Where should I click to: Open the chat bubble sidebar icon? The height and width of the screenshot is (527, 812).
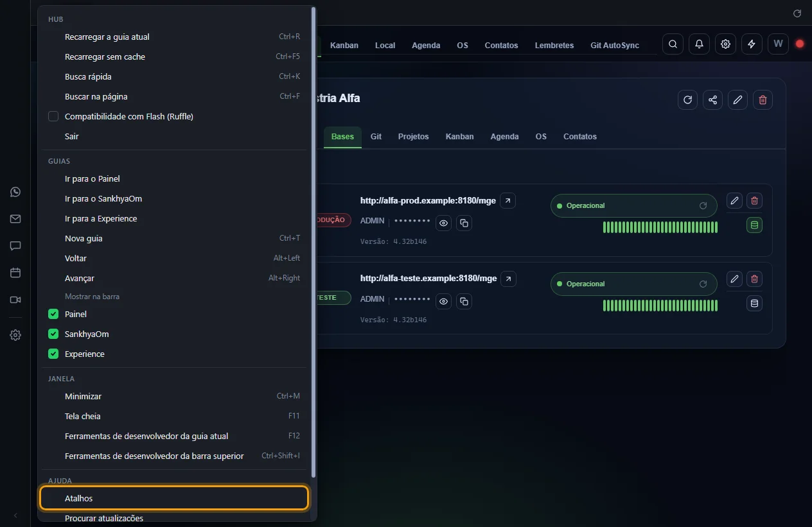tap(15, 246)
